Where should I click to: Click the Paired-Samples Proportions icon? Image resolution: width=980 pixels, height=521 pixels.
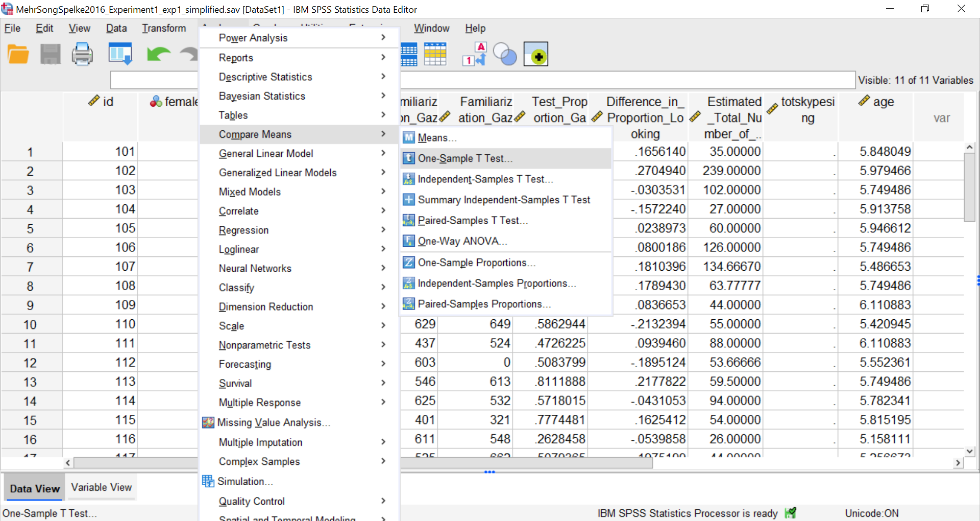pyautogui.click(x=409, y=304)
